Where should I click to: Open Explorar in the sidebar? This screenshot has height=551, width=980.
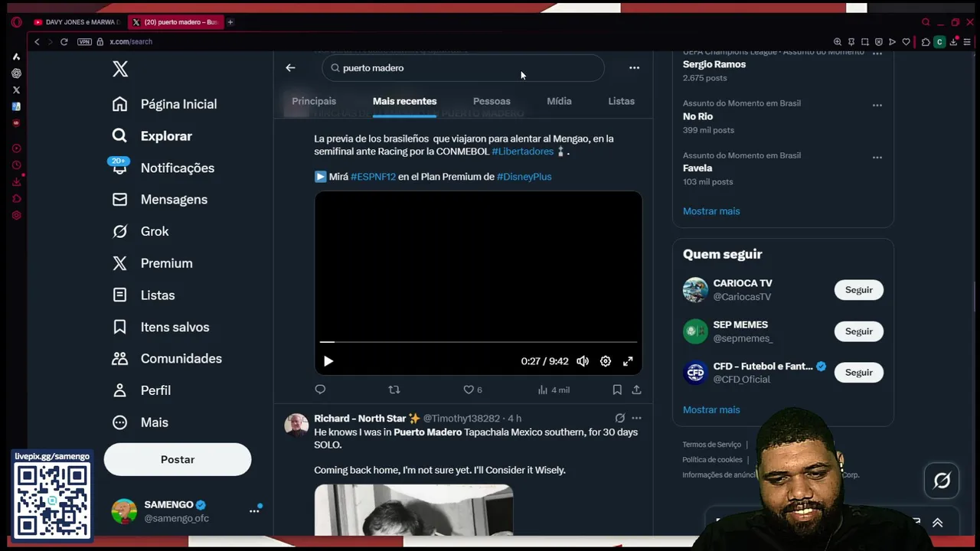pos(152,136)
